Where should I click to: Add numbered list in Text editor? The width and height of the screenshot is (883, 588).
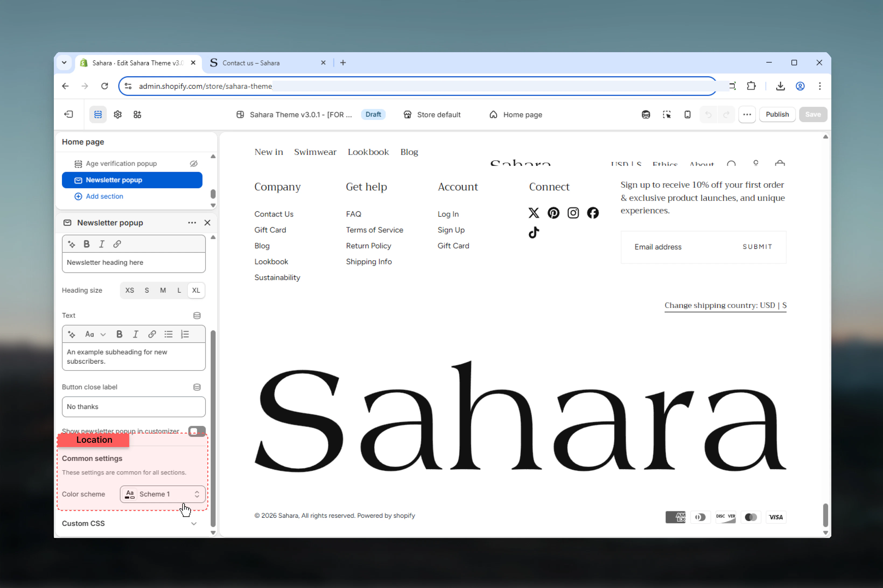(x=185, y=334)
